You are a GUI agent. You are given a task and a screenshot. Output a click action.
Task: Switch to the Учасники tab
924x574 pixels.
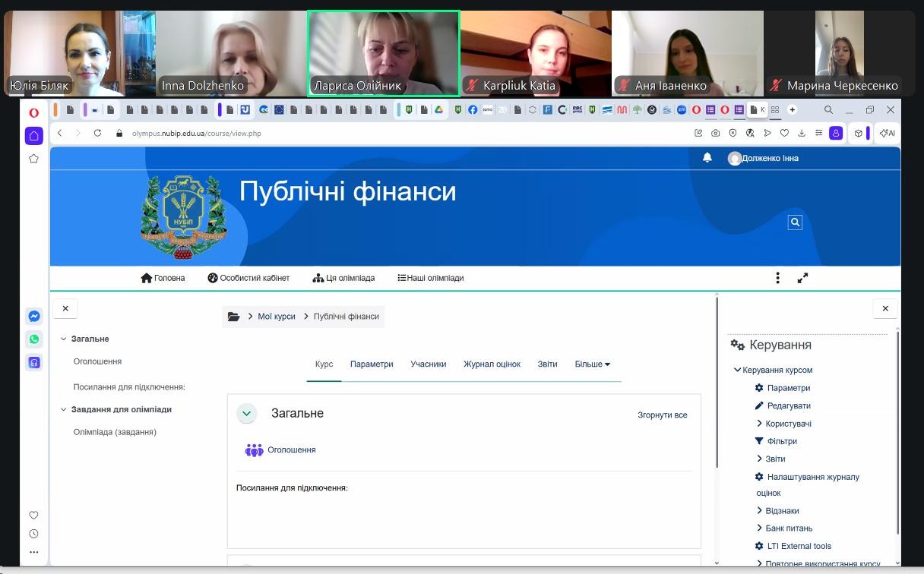click(x=428, y=364)
